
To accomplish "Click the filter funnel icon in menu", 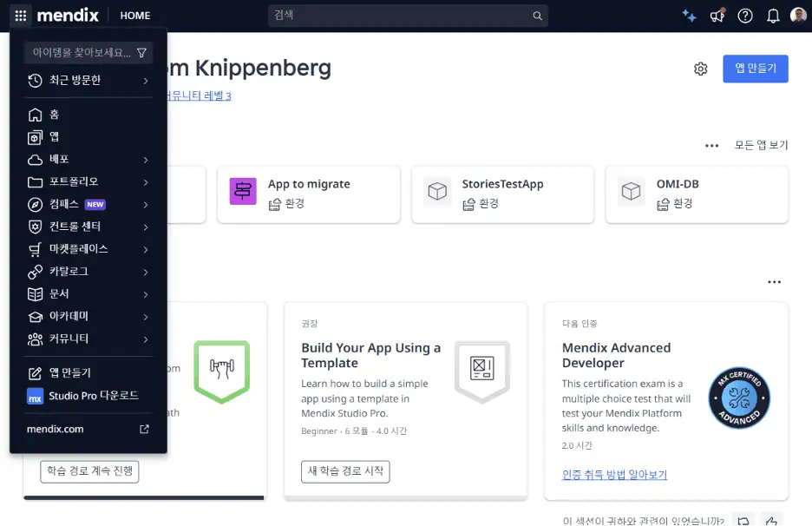I will point(141,53).
